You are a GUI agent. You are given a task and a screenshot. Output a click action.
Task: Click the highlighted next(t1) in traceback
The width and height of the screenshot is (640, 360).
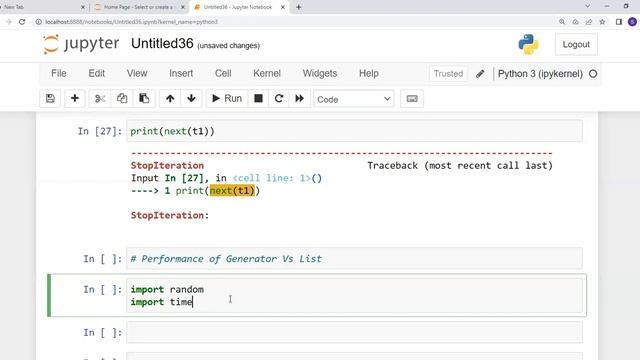232,191
